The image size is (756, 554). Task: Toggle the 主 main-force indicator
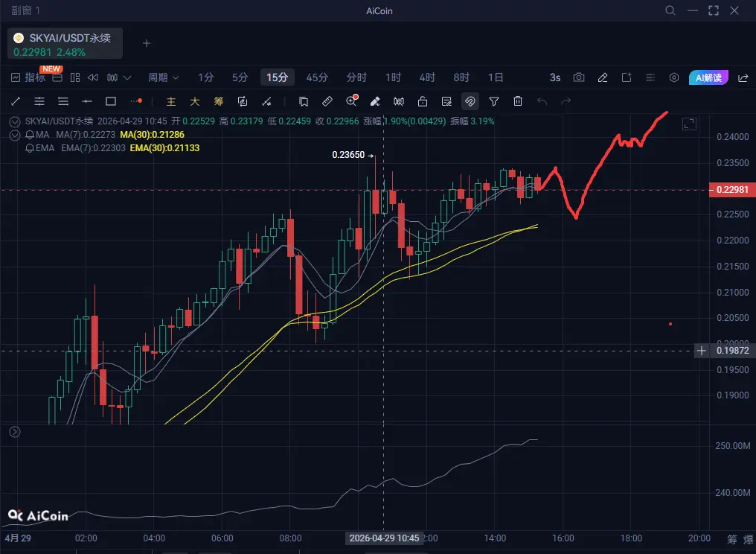pyautogui.click(x=170, y=101)
